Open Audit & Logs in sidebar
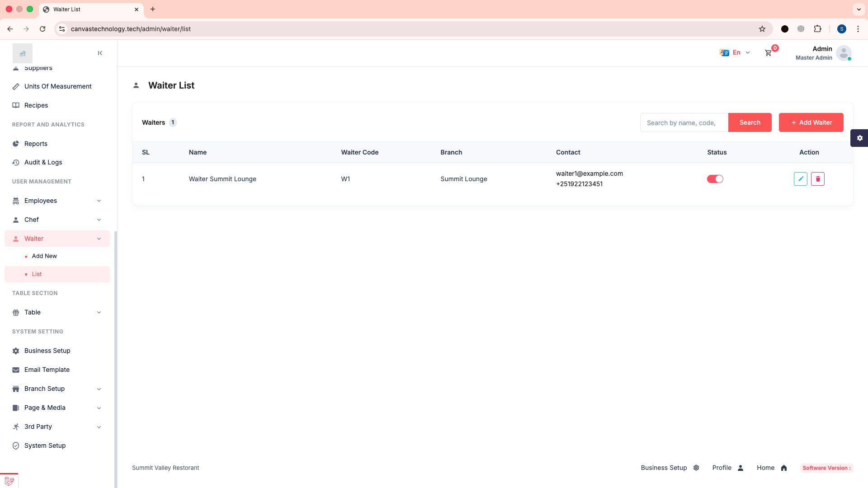 click(x=43, y=162)
